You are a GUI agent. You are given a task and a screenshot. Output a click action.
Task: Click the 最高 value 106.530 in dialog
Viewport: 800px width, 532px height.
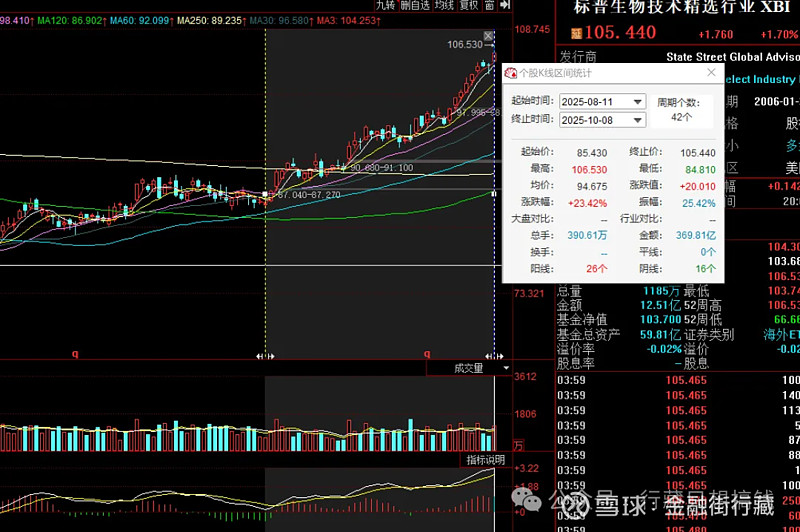(589, 170)
